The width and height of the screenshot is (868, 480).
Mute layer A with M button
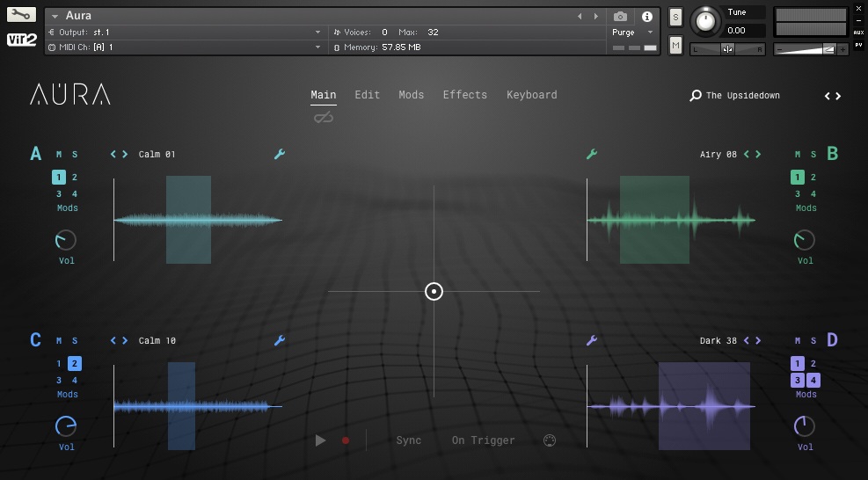[60, 155]
